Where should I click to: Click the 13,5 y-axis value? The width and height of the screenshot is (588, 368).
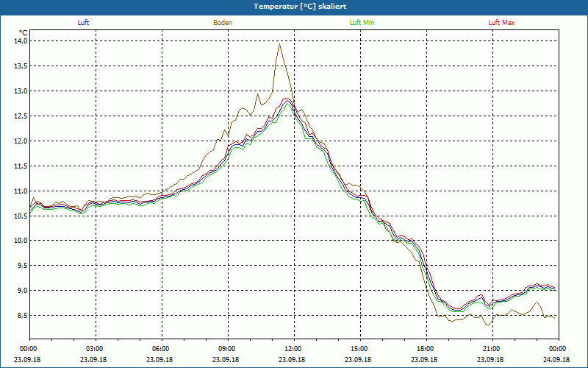(x=21, y=66)
